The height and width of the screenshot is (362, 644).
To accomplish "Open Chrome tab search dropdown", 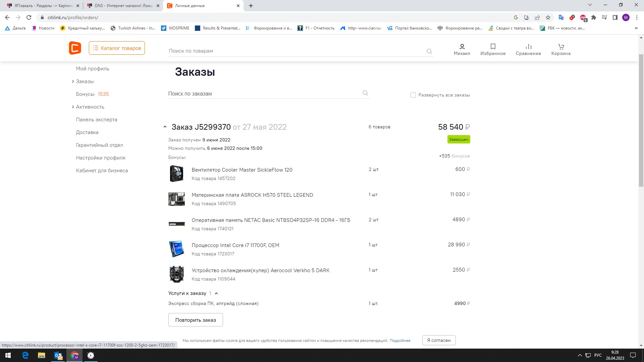I will pos(590,5).
